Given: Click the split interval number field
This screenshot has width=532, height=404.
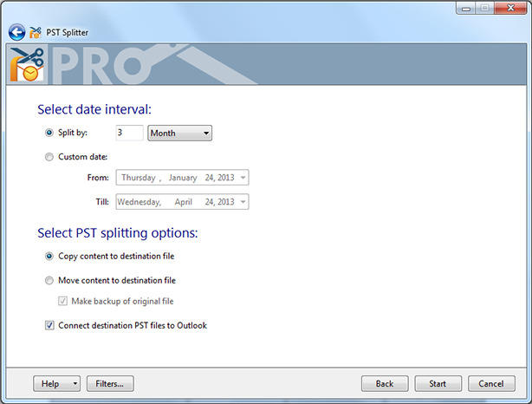Looking at the screenshot, I should [x=129, y=133].
